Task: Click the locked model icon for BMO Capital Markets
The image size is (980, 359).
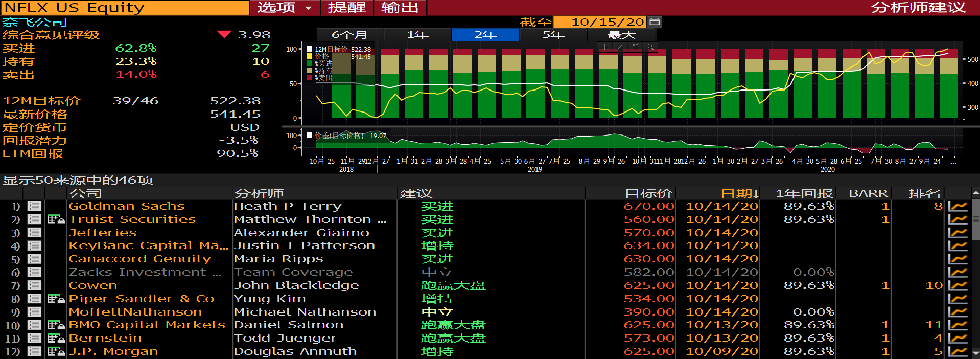Action: tap(56, 325)
